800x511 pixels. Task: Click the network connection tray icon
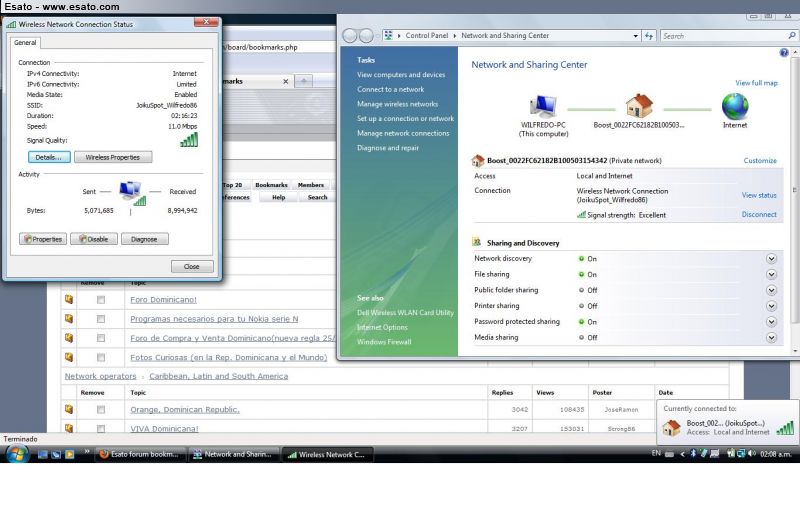(x=741, y=453)
